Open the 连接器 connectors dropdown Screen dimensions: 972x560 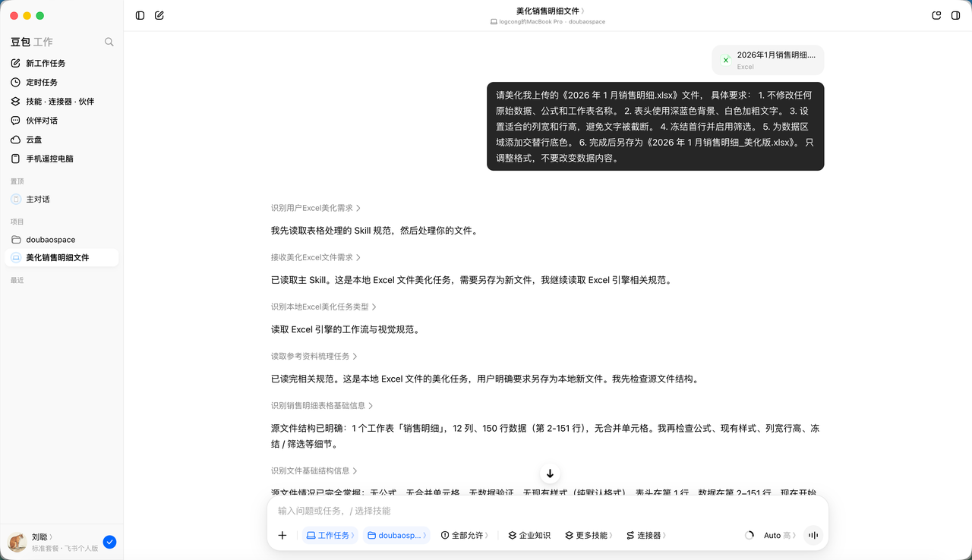pyautogui.click(x=646, y=535)
